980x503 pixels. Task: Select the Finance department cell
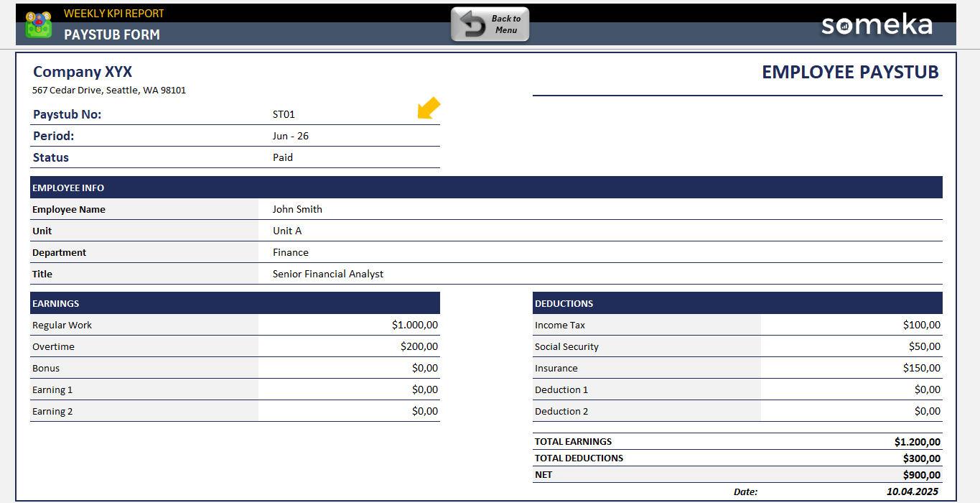[291, 252]
